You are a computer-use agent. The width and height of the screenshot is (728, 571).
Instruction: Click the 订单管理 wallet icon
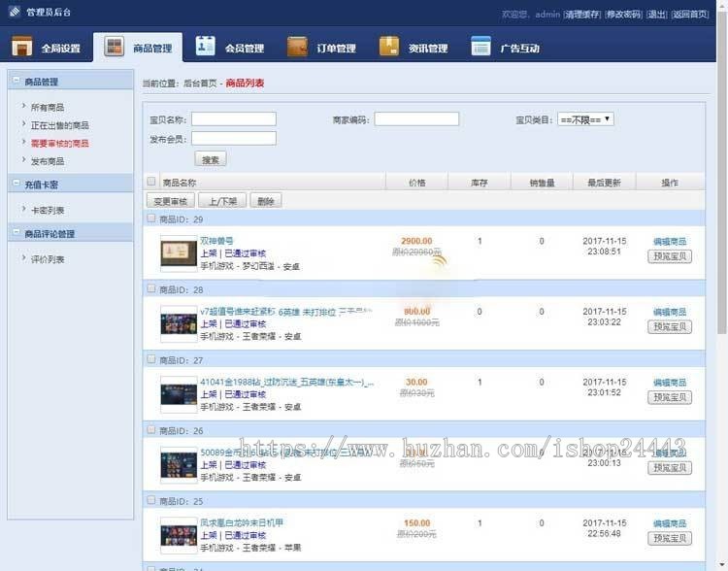pos(297,46)
